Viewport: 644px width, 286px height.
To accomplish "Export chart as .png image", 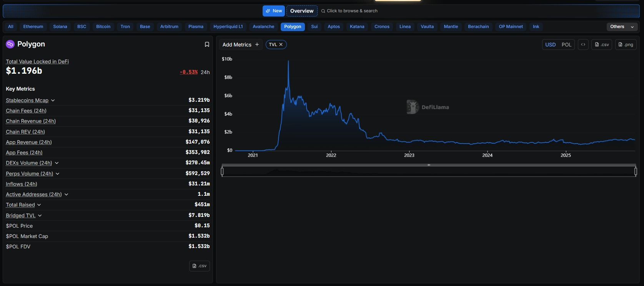I will click(626, 45).
